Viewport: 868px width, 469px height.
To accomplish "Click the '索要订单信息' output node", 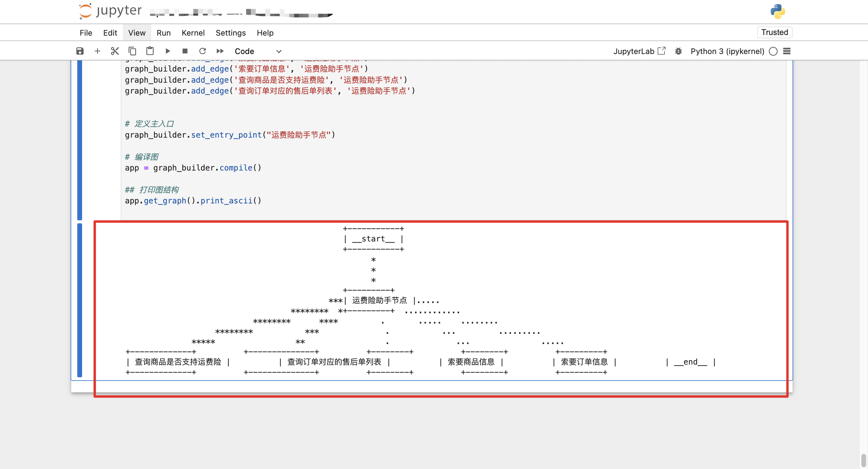I will coord(584,362).
